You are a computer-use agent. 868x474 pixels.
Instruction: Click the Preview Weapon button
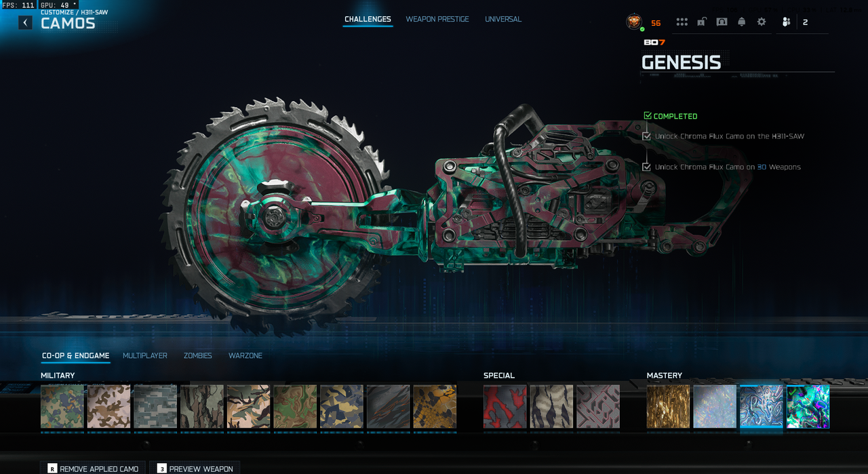coord(195,468)
